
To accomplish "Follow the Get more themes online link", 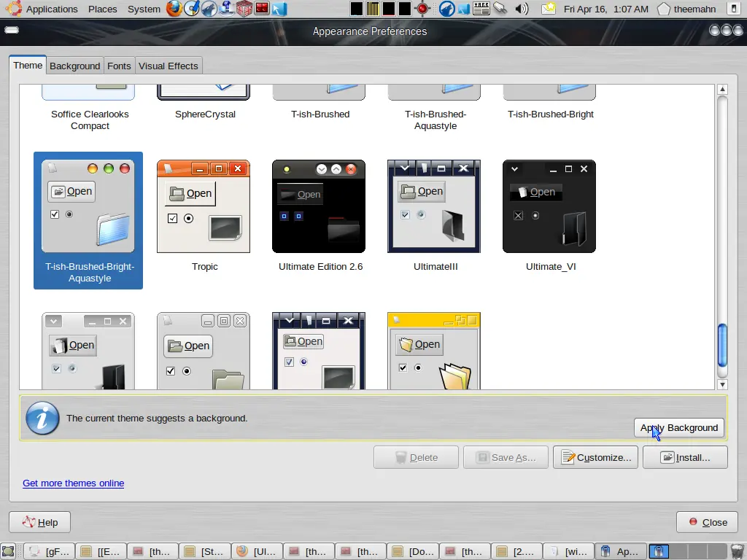I will [x=73, y=483].
